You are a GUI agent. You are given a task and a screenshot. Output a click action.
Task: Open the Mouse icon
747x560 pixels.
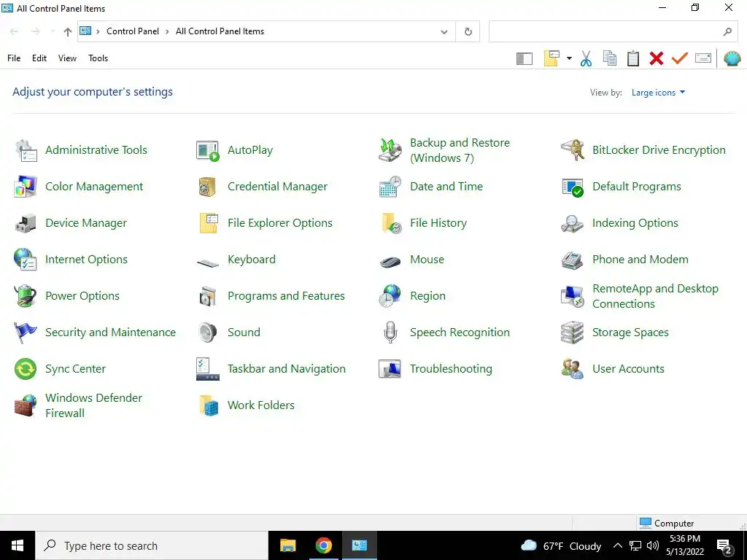(x=390, y=262)
